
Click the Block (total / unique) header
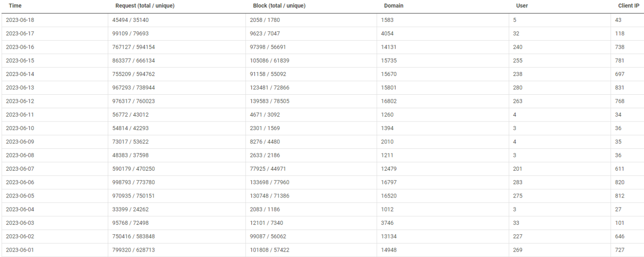pos(279,6)
